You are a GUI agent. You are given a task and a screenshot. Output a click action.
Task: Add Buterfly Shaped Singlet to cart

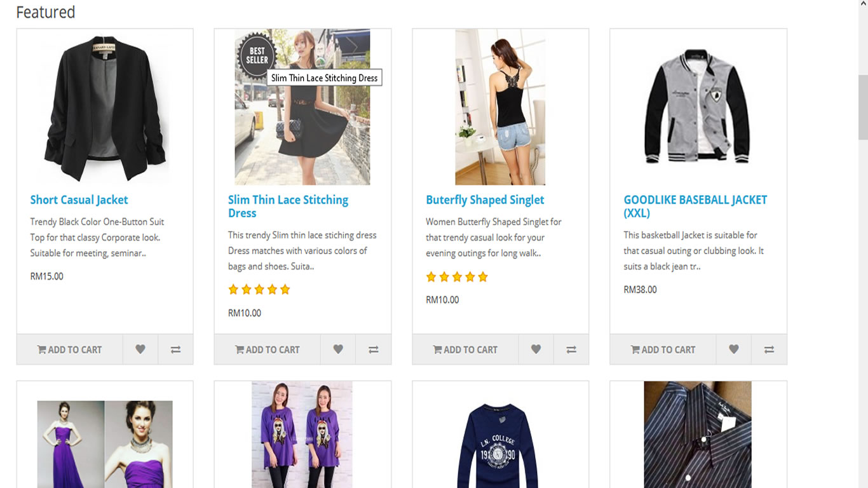pyautogui.click(x=465, y=349)
